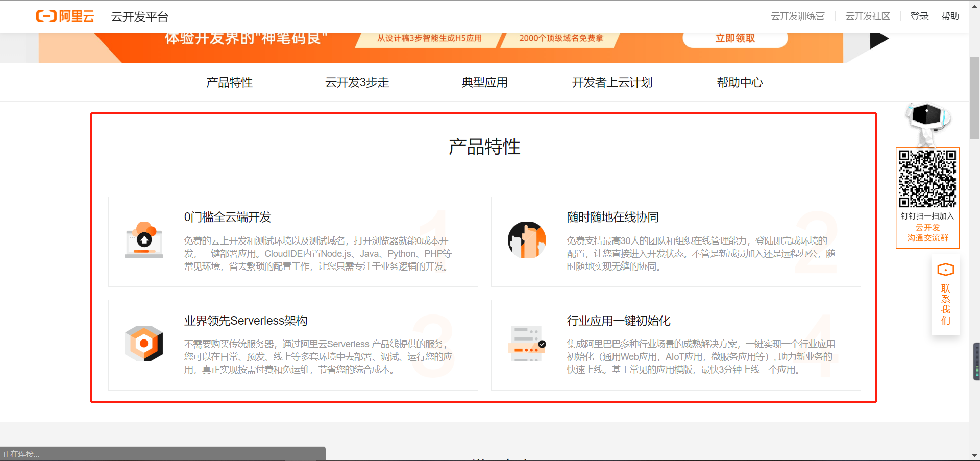The image size is (980, 461).
Task: Click 行业应用一键初始化 heading
Action: point(619,321)
